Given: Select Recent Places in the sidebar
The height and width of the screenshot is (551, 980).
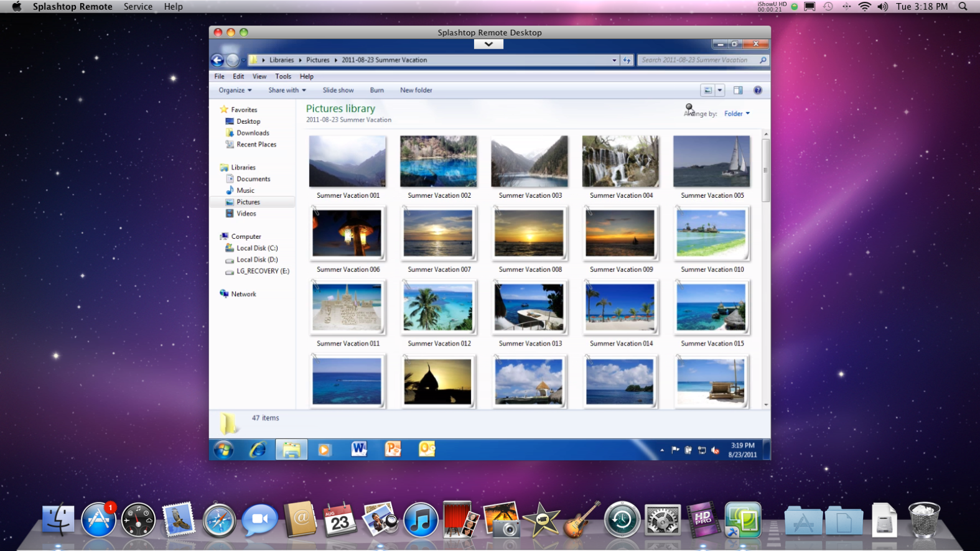Looking at the screenshot, I should tap(256, 144).
